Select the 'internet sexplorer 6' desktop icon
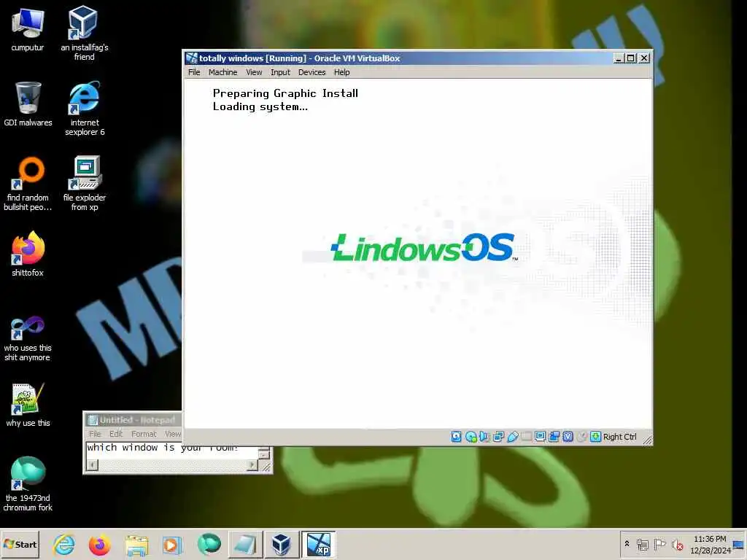 [x=85, y=109]
